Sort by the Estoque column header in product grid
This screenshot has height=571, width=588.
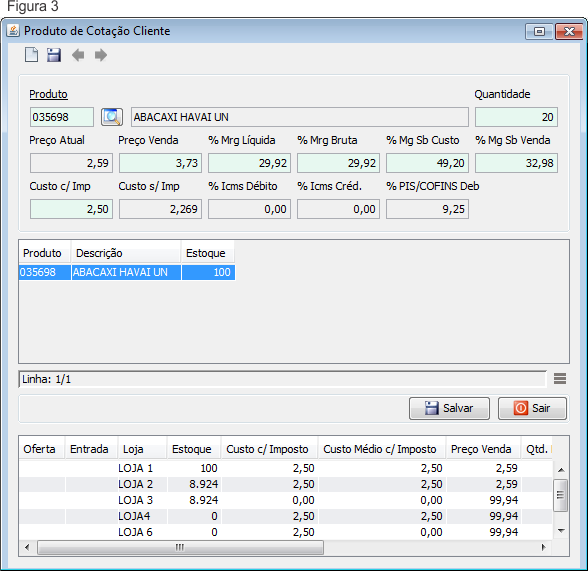coord(208,253)
